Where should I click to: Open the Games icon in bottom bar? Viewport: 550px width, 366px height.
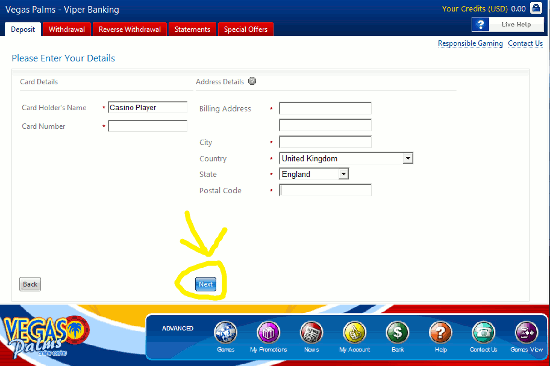pos(226,333)
